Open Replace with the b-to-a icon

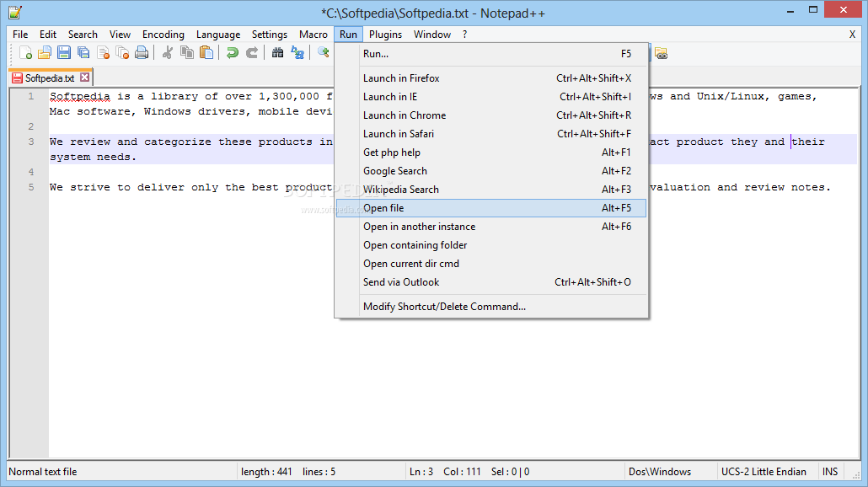coord(297,53)
